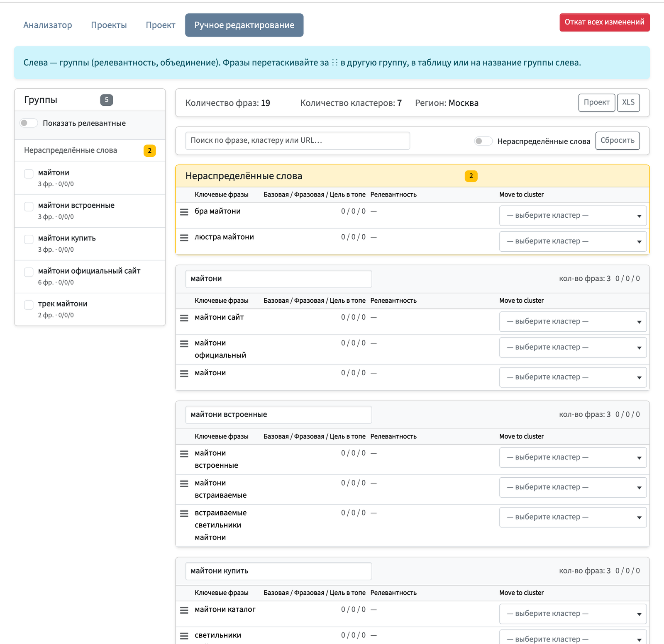Open cluster dropdown for 'майтони сайт'
This screenshot has width=664, height=644.
[x=573, y=322]
